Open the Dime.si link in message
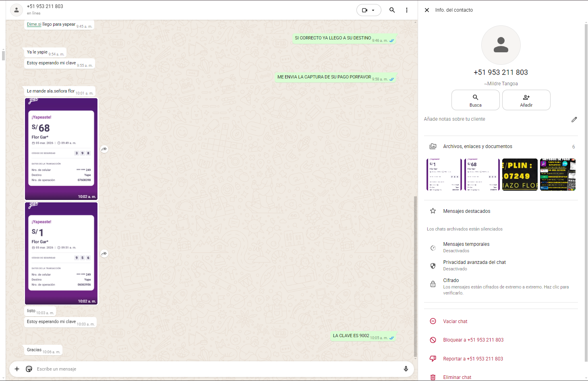Viewport: 588px width, 381px height. [34, 25]
